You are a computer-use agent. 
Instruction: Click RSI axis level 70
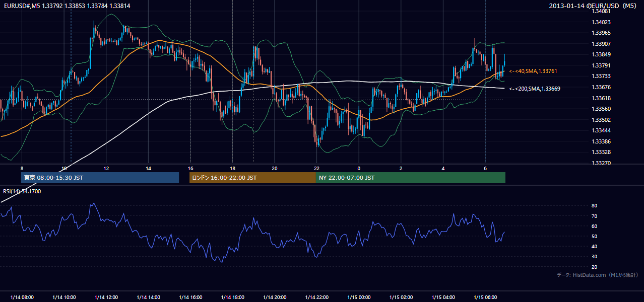click(x=594, y=216)
